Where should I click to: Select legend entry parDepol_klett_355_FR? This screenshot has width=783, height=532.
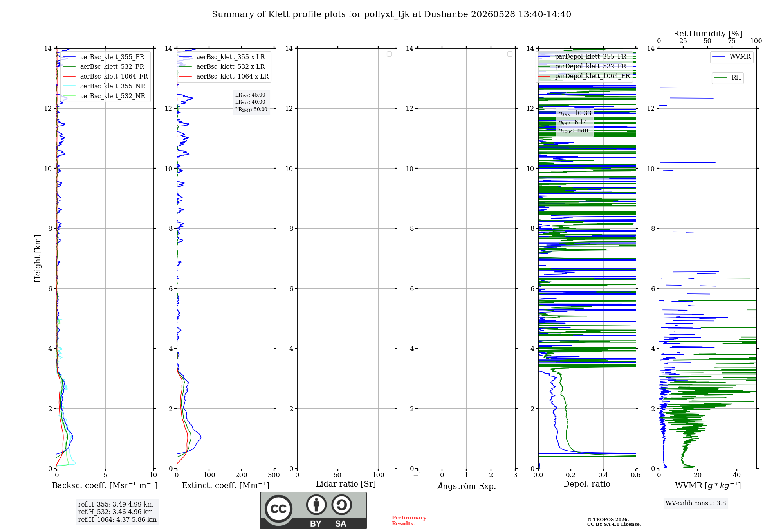(x=583, y=56)
